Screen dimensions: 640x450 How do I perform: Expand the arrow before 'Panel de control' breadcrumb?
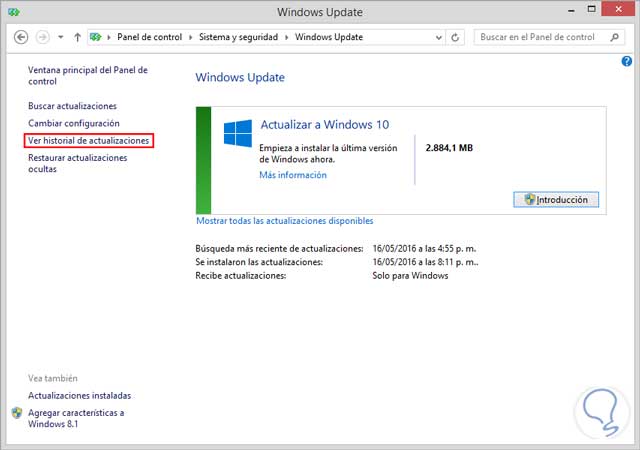pos(109,38)
